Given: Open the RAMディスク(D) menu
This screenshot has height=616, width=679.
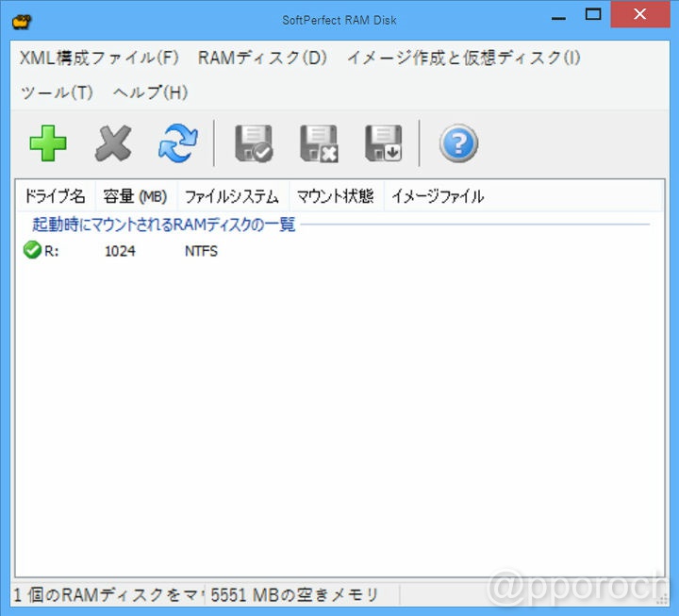Looking at the screenshot, I should click(x=262, y=58).
